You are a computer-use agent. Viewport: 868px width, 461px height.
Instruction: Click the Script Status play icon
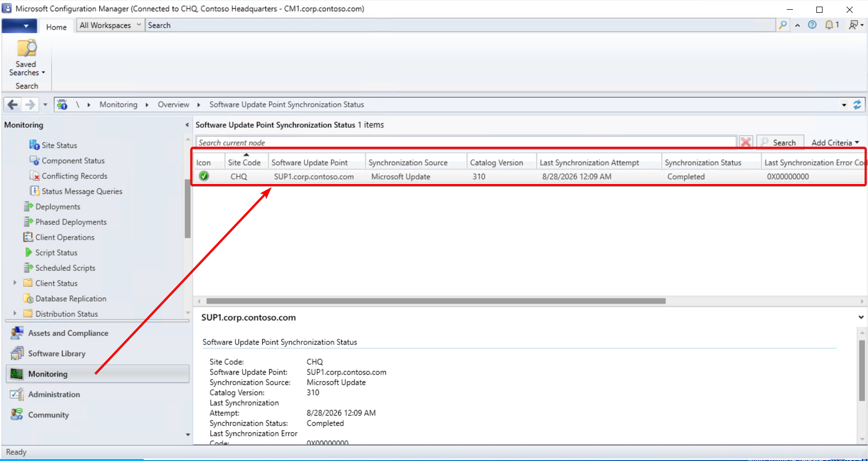[x=29, y=252]
